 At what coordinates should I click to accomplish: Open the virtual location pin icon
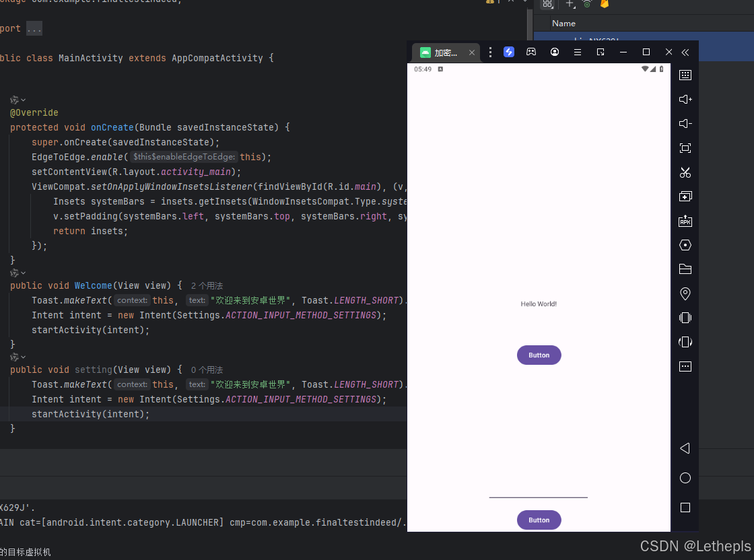coord(685,293)
